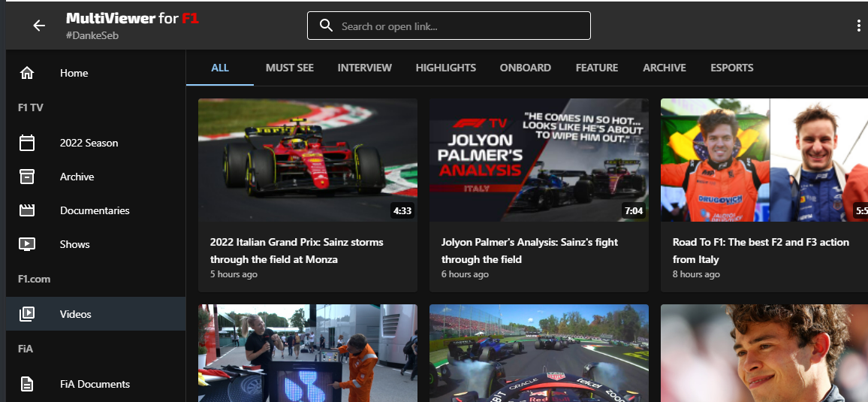Open the 2022 Season section
The height and width of the screenshot is (402, 868).
coord(96,143)
